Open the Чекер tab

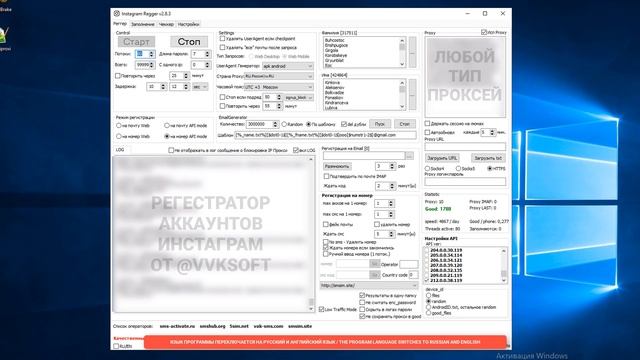[x=166, y=24]
